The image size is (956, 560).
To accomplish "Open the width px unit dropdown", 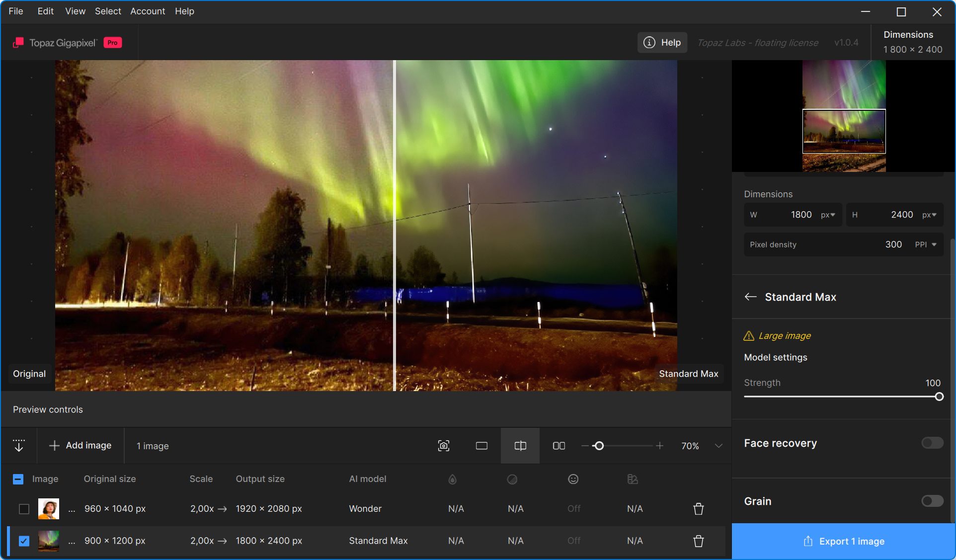I will pos(828,215).
